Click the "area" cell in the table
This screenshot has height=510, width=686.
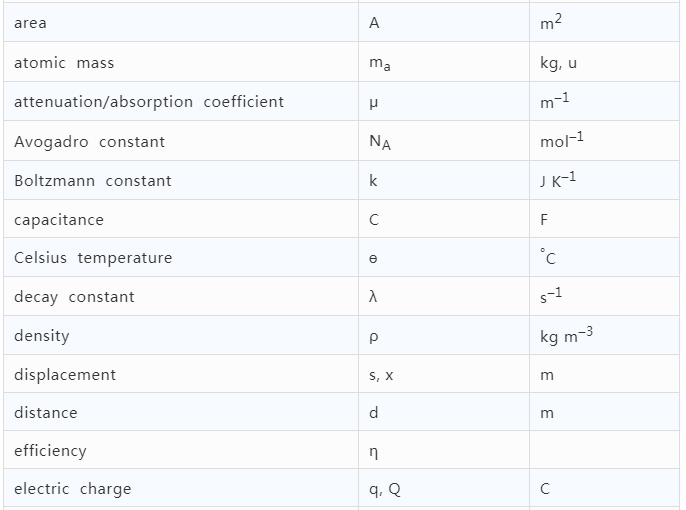point(30,23)
